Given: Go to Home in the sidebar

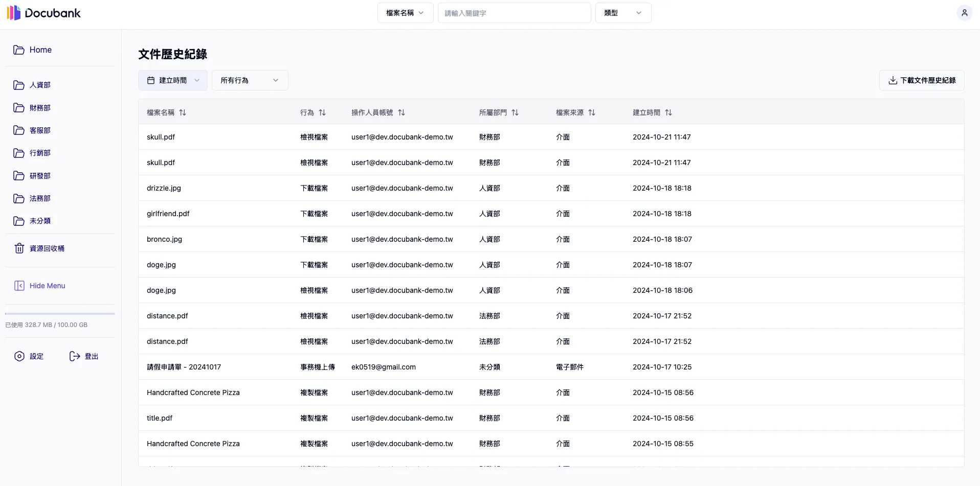Looking at the screenshot, I should (41, 50).
